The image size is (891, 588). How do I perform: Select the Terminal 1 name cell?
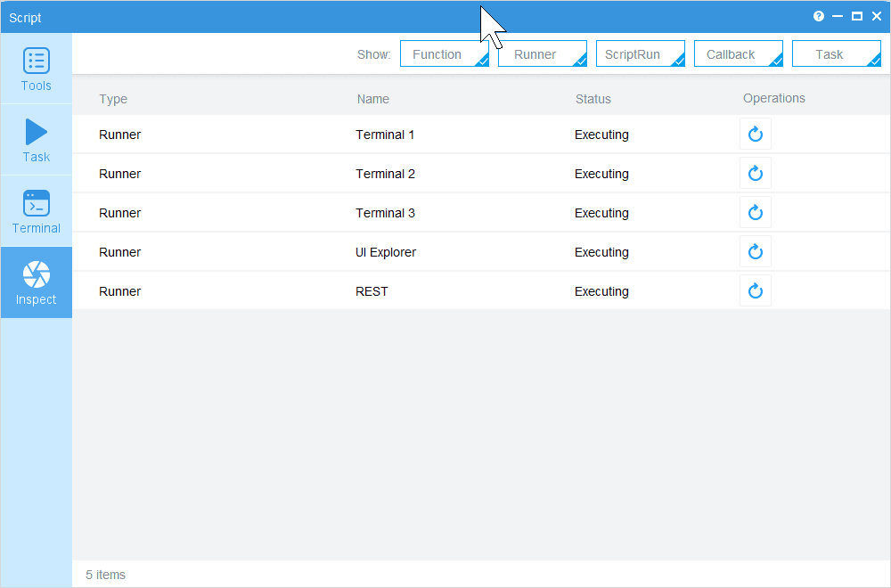coord(385,135)
